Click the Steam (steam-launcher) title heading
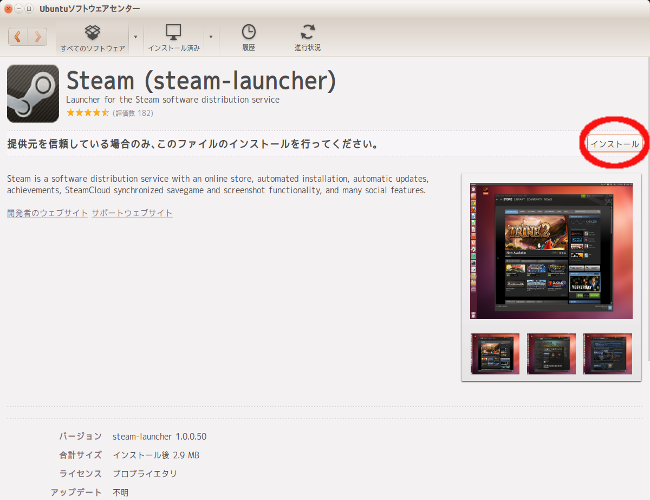This screenshot has height=500, width=650. [x=201, y=80]
